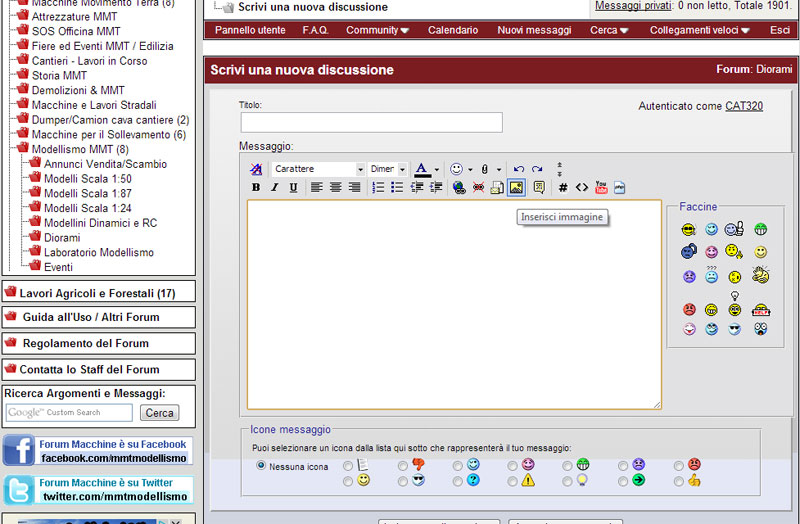The image size is (800, 524).
Task: Open the Calendario menu item
Action: (452, 30)
